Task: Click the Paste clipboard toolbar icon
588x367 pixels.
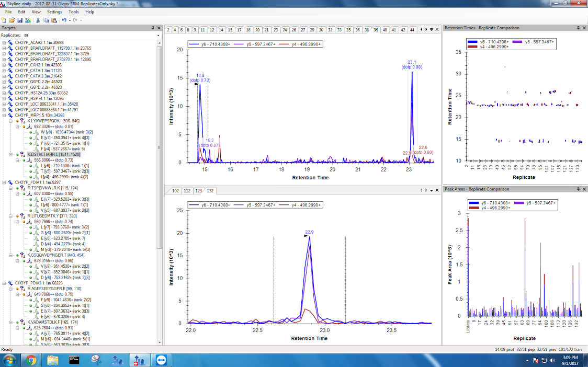Action: tap(54, 20)
